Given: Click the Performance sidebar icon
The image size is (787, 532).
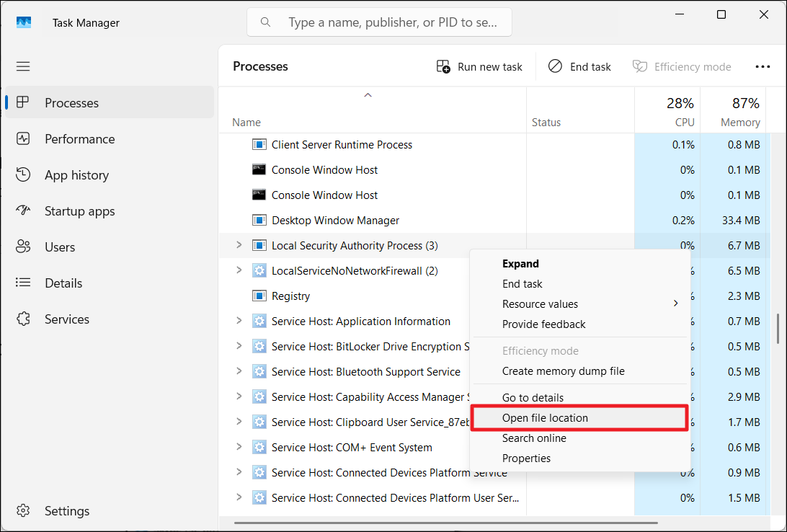Looking at the screenshot, I should click(x=23, y=139).
